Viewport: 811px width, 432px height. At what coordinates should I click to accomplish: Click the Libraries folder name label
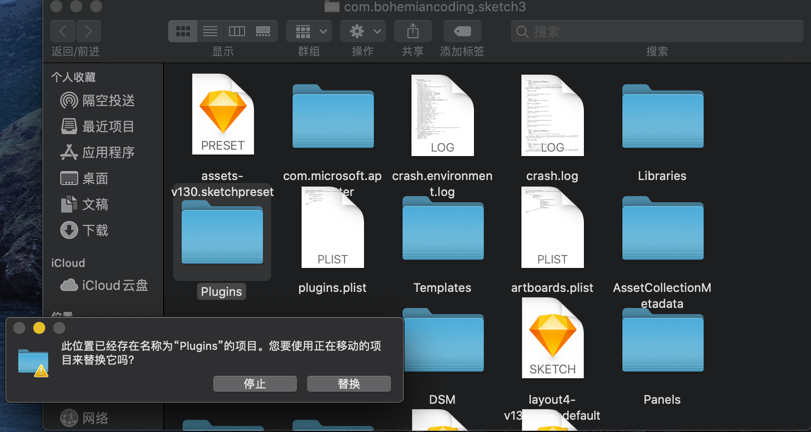point(662,176)
